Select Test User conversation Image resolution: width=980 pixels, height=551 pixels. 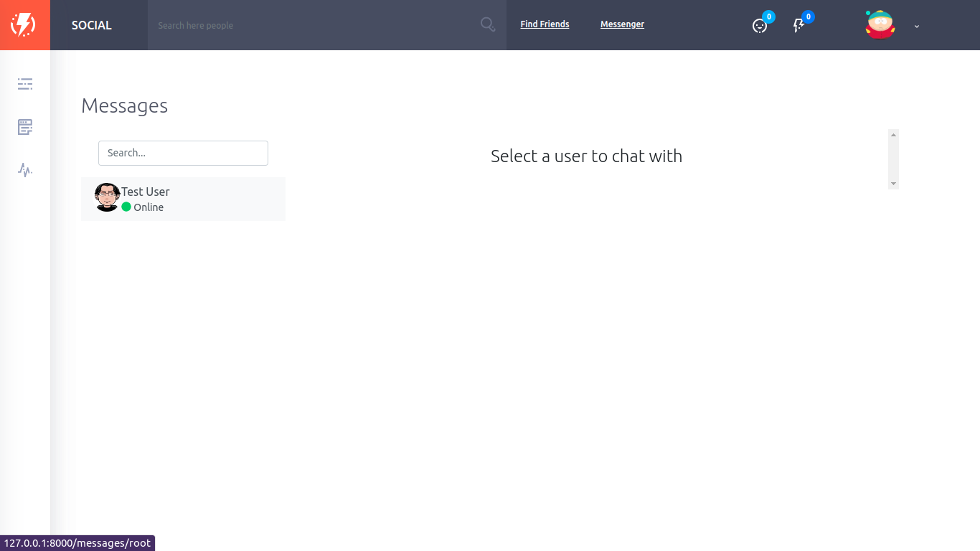coord(183,199)
